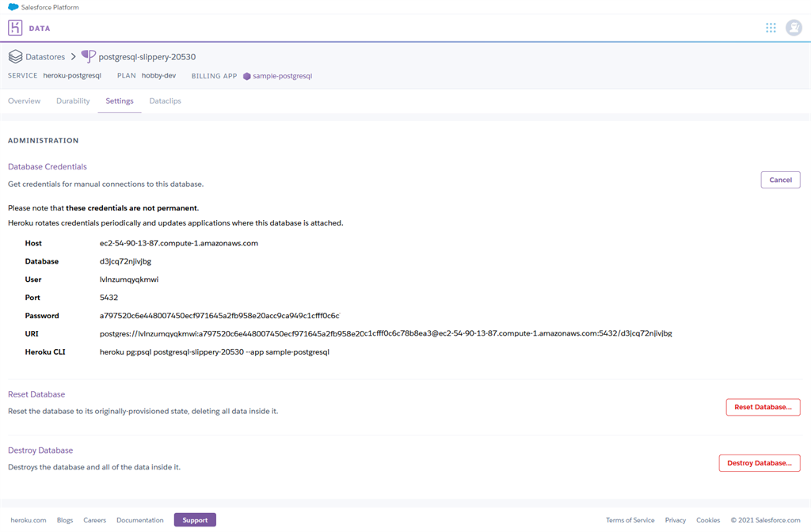The height and width of the screenshot is (532, 811).
Task: Click the Heroku CLI field label
Action: 45,351
